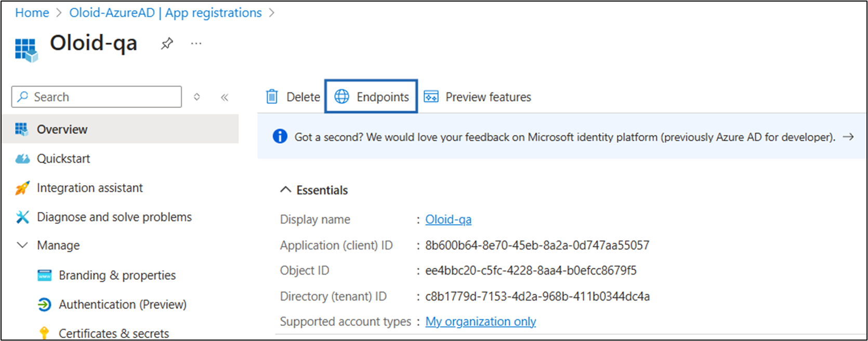Click the Display name label
This screenshot has width=868, height=341.
[x=315, y=220]
